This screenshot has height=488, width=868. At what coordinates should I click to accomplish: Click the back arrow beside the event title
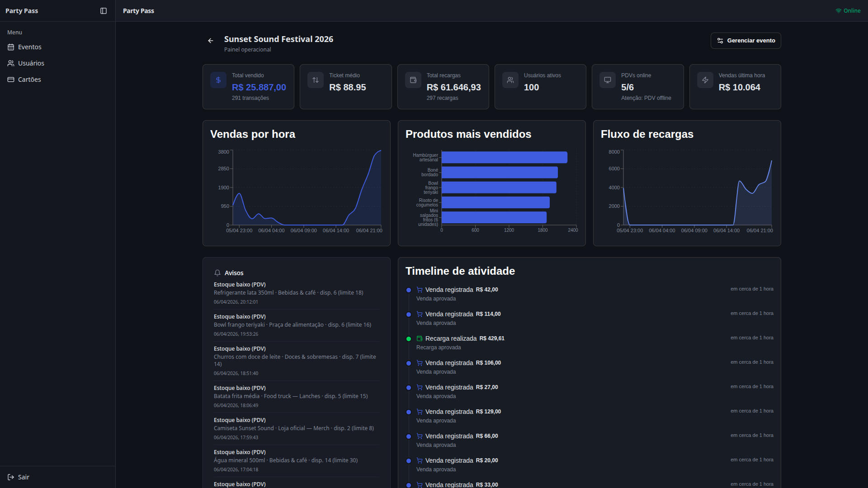coord(211,41)
